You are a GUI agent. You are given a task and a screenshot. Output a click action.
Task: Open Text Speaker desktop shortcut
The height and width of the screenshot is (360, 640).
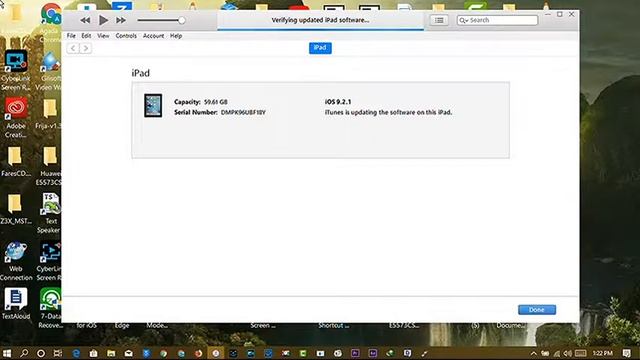point(51,213)
